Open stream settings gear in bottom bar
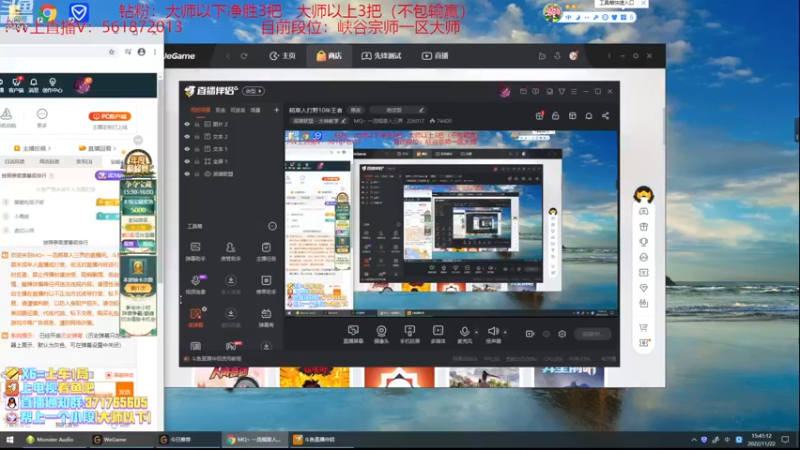This screenshot has height=450, width=800. pyautogui.click(x=562, y=334)
